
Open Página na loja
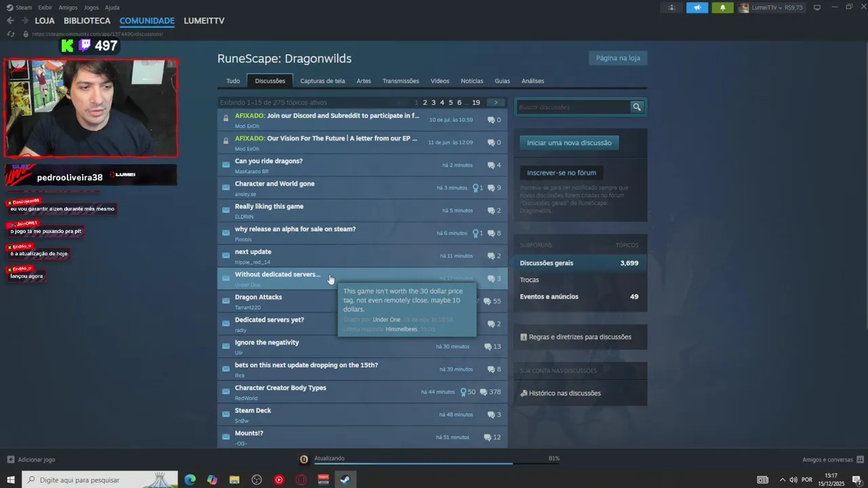[x=618, y=58]
